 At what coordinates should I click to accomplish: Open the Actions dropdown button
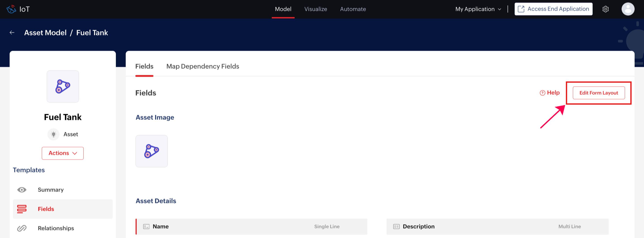pyautogui.click(x=63, y=153)
